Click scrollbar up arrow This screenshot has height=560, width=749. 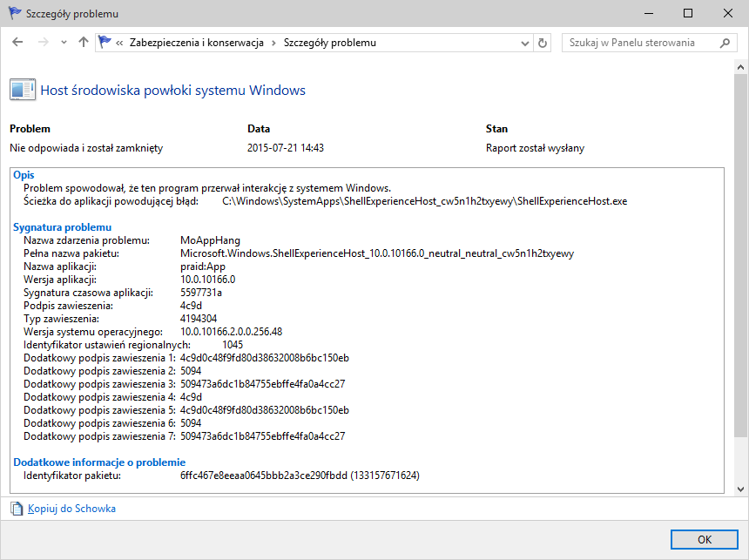click(x=740, y=67)
